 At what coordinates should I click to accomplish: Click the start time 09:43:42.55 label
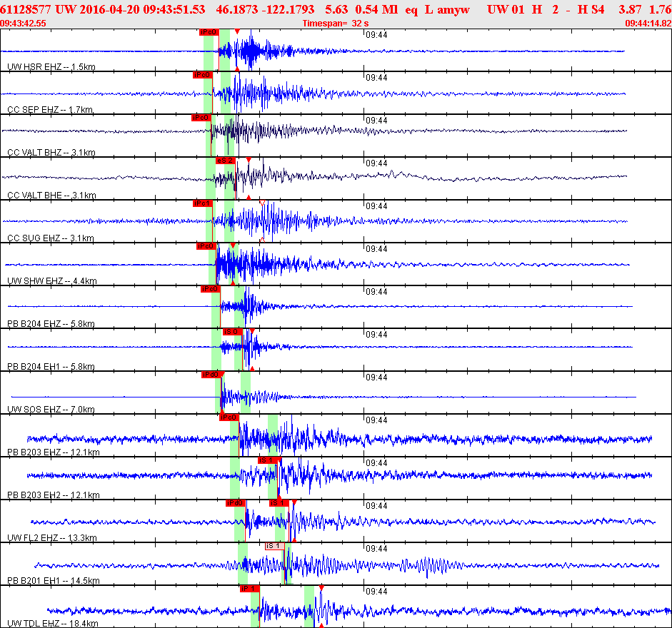[24, 23]
